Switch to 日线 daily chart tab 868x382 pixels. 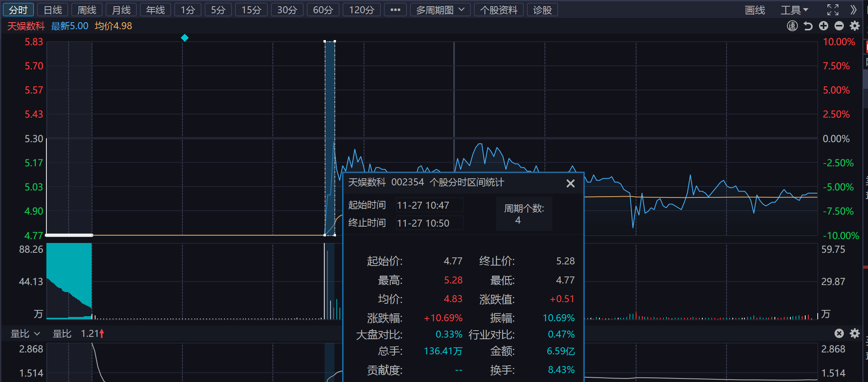[53, 10]
